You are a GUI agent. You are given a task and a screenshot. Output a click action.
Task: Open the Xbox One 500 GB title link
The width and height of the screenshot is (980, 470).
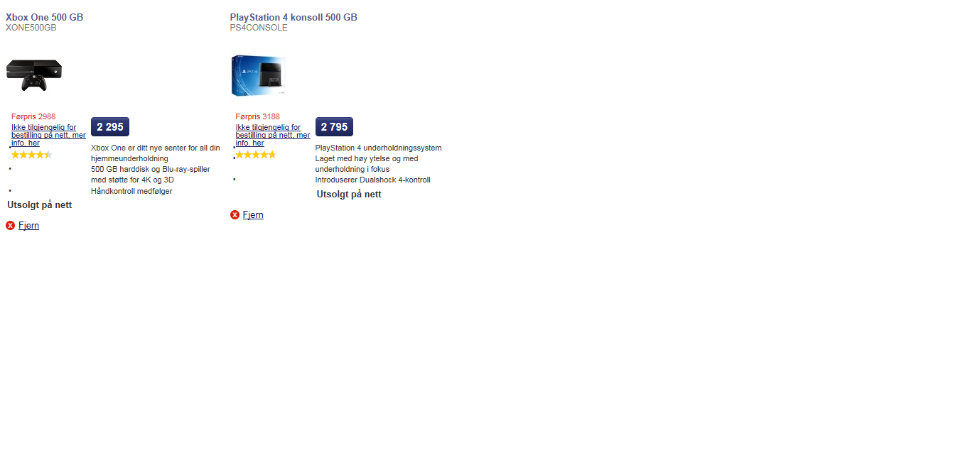coord(45,17)
